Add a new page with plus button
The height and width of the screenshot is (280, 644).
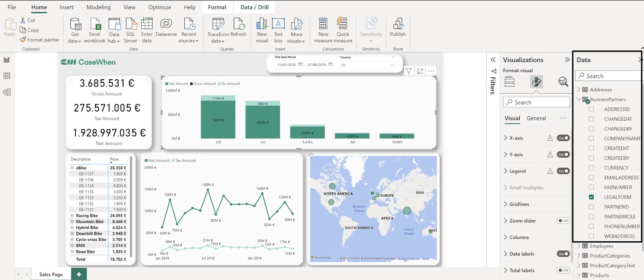(x=79, y=274)
